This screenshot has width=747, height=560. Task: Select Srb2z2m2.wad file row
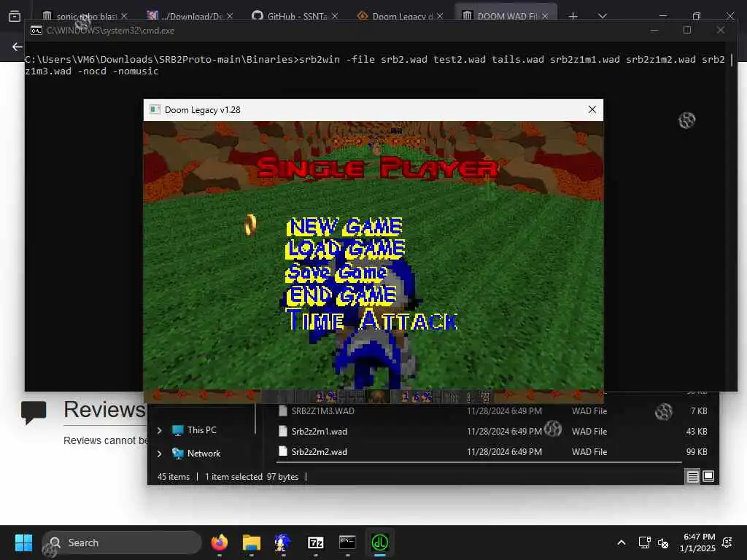click(494, 452)
